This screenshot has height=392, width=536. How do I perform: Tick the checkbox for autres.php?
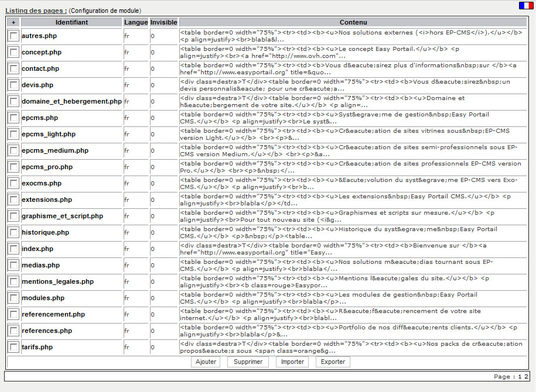[13, 36]
